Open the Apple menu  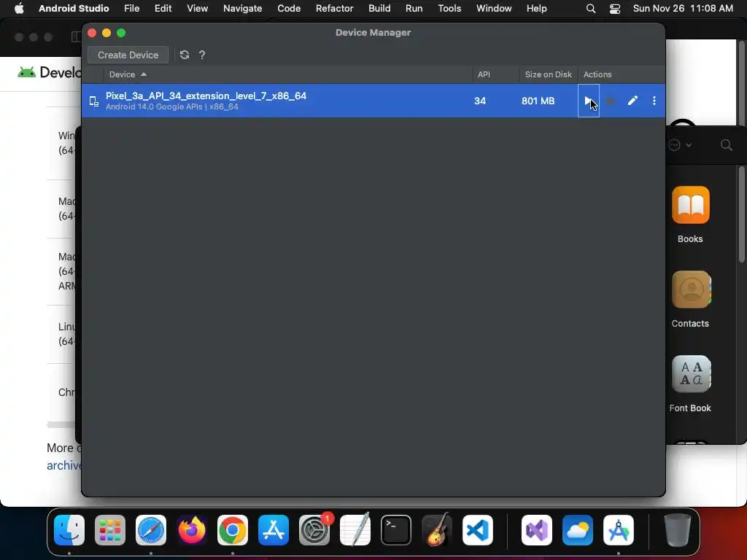tap(19, 9)
